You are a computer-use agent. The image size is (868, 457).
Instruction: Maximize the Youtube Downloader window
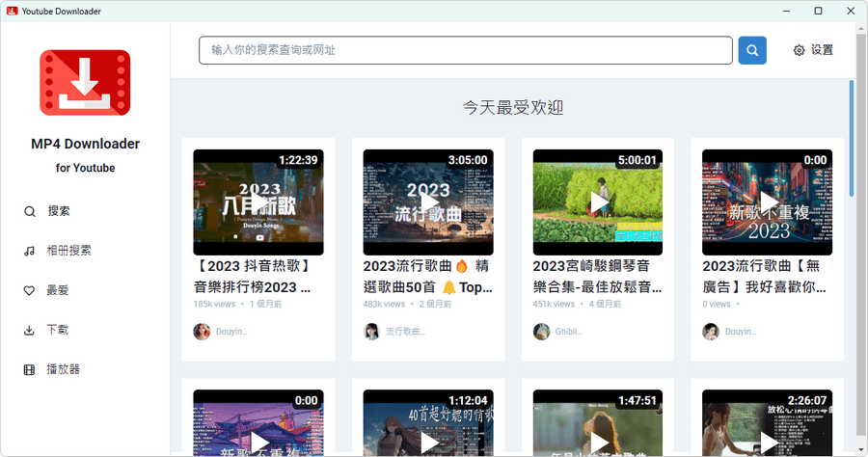[x=818, y=11]
